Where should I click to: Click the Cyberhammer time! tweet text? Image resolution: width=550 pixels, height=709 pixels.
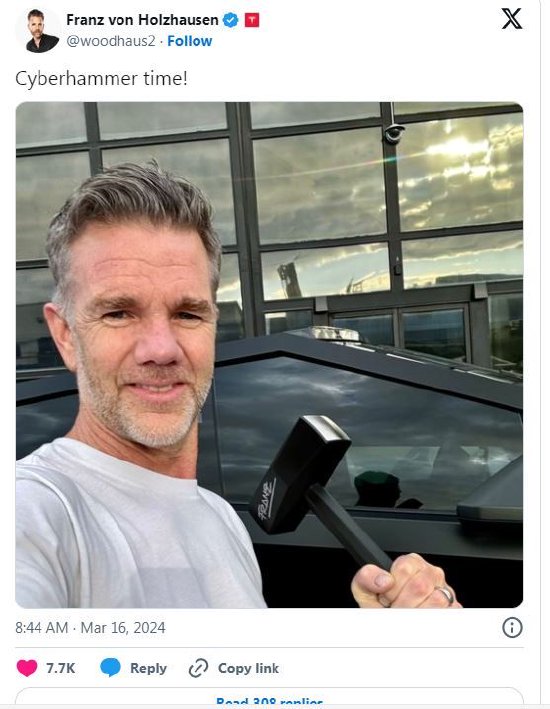[101, 79]
